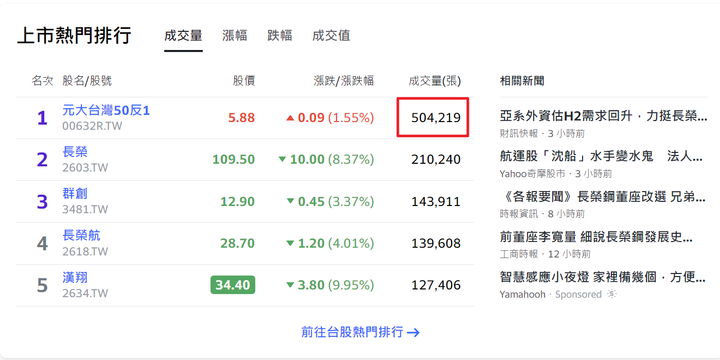Click the 上市熱門排行 heading
This screenshot has width=720, height=360.
(x=74, y=36)
